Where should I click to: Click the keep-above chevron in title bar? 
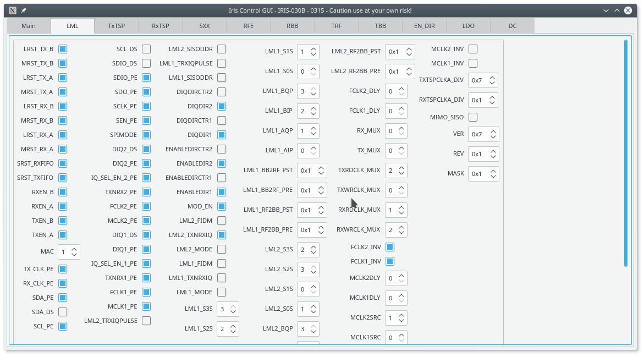[617, 10]
